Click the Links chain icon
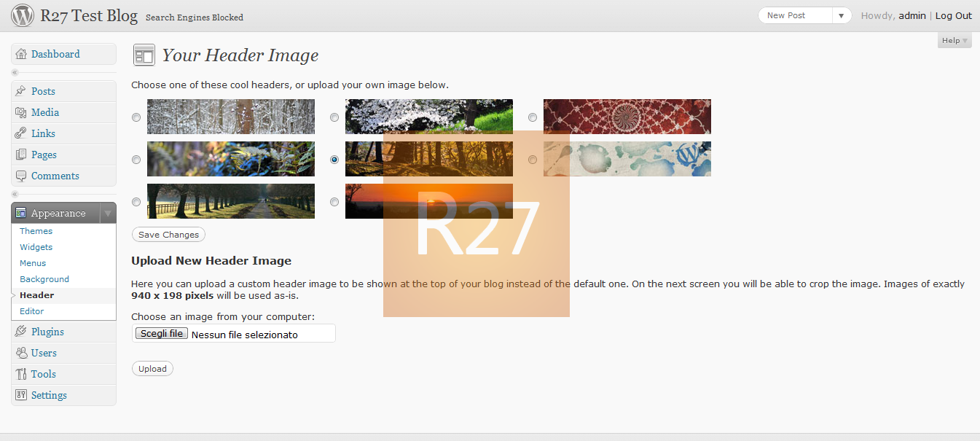This screenshot has width=980, height=441. [x=21, y=133]
